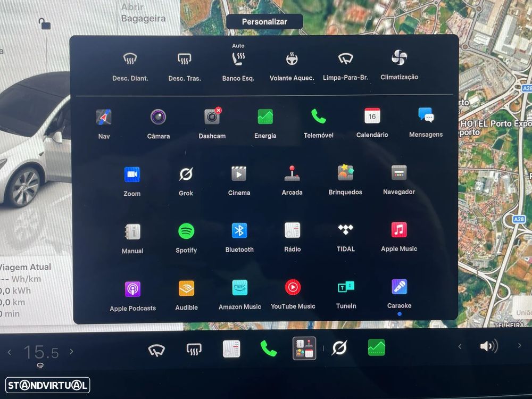Open the Câmara app

point(159,124)
